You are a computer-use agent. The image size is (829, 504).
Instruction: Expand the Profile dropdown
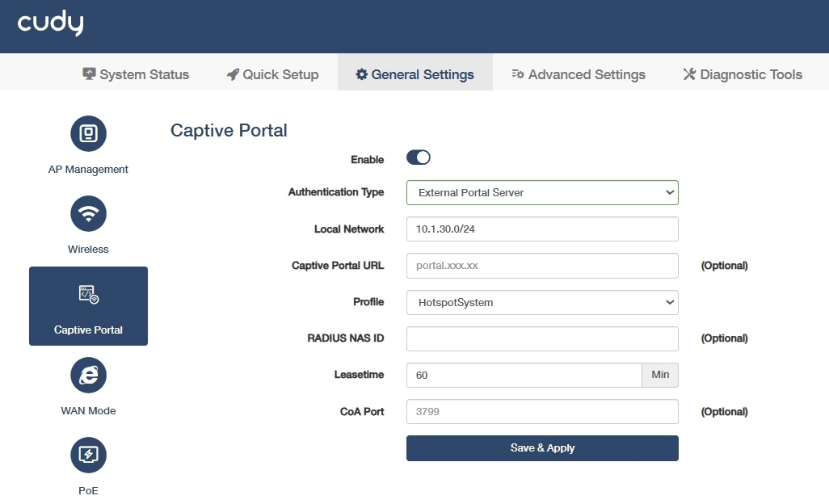541,302
